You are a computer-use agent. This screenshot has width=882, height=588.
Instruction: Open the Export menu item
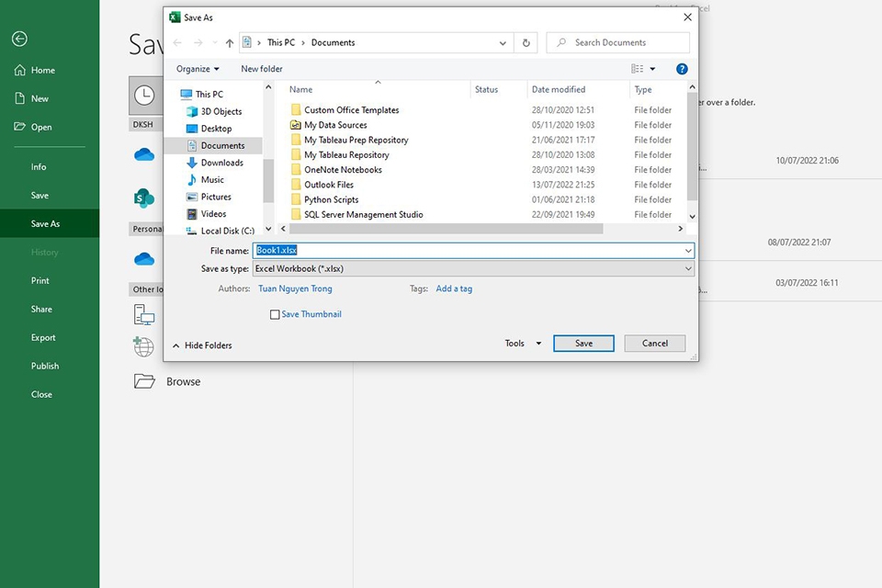coord(43,338)
